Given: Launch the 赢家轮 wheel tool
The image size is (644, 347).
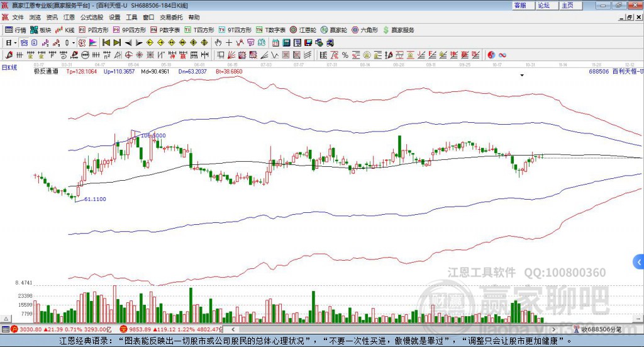Looking at the screenshot, I should point(333,30).
